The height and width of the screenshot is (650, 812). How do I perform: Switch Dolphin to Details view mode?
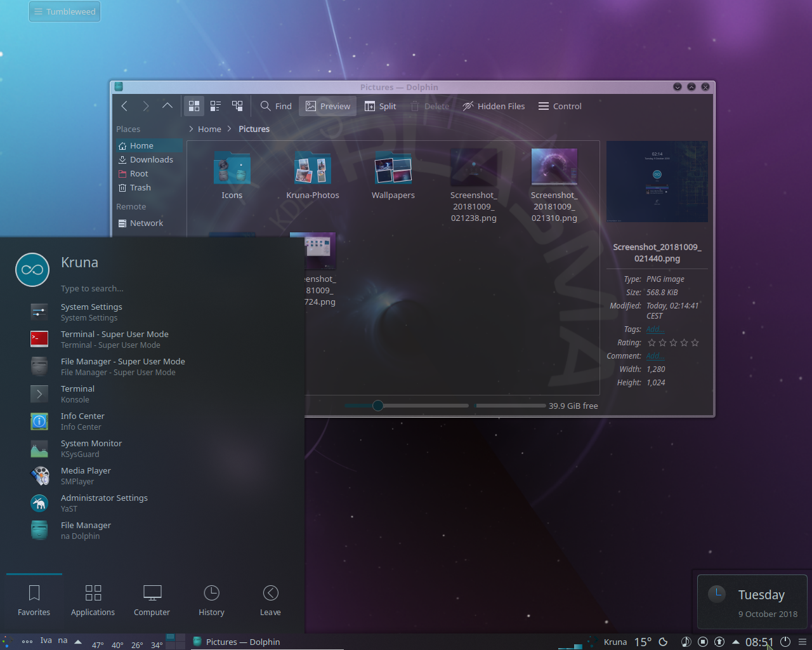237,106
